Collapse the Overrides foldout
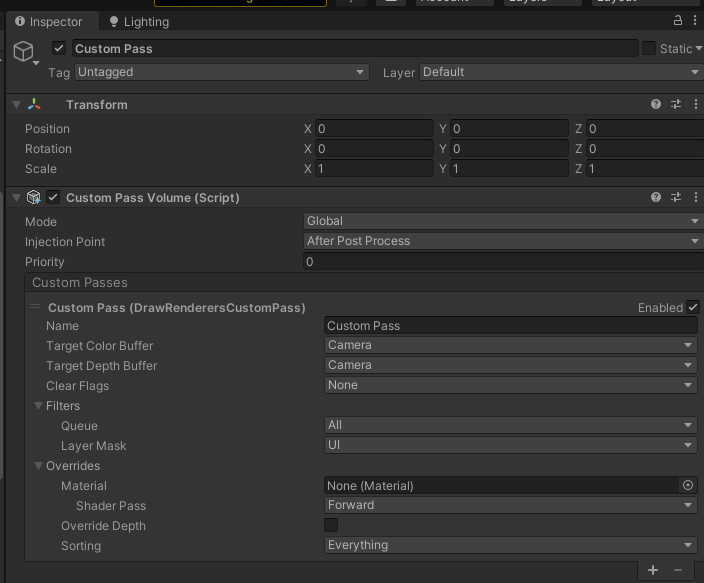 point(39,466)
